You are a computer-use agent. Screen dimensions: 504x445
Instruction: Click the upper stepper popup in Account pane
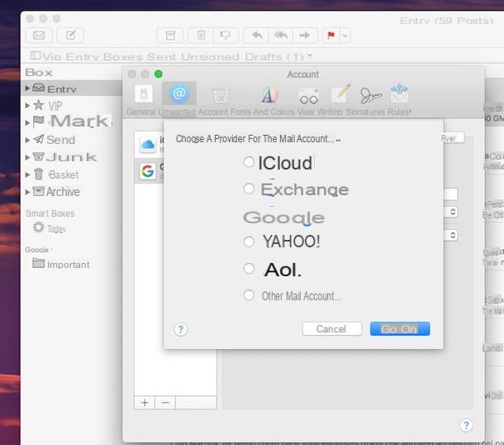(453, 212)
